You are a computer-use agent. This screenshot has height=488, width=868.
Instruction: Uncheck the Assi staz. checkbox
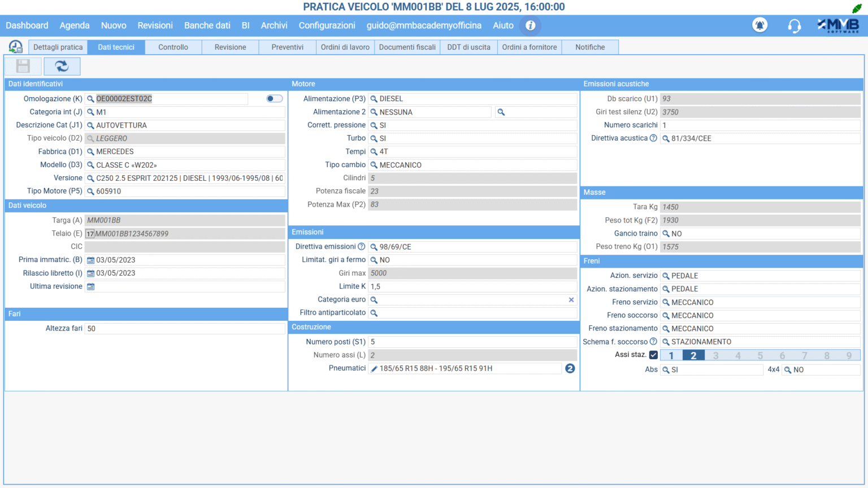pyautogui.click(x=653, y=355)
